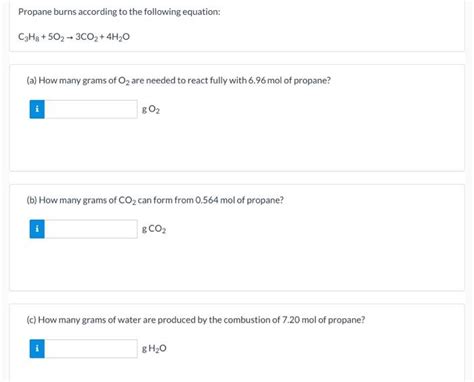Select the propane combustion chemical equation
474x382 pixels.
point(74,37)
